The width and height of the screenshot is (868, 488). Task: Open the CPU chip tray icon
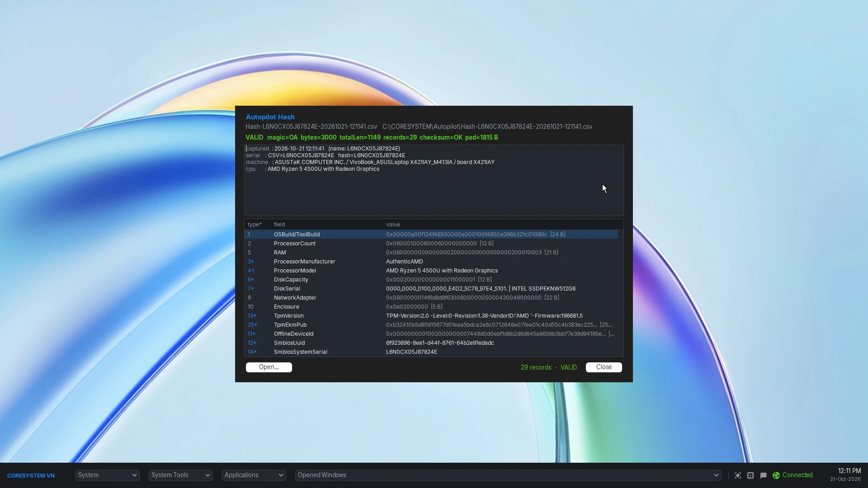(x=750, y=475)
